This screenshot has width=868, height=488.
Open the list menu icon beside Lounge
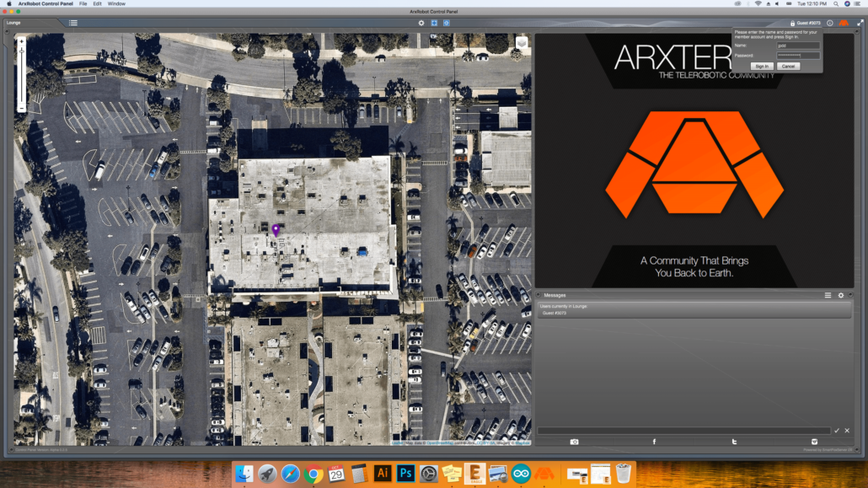[73, 23]
